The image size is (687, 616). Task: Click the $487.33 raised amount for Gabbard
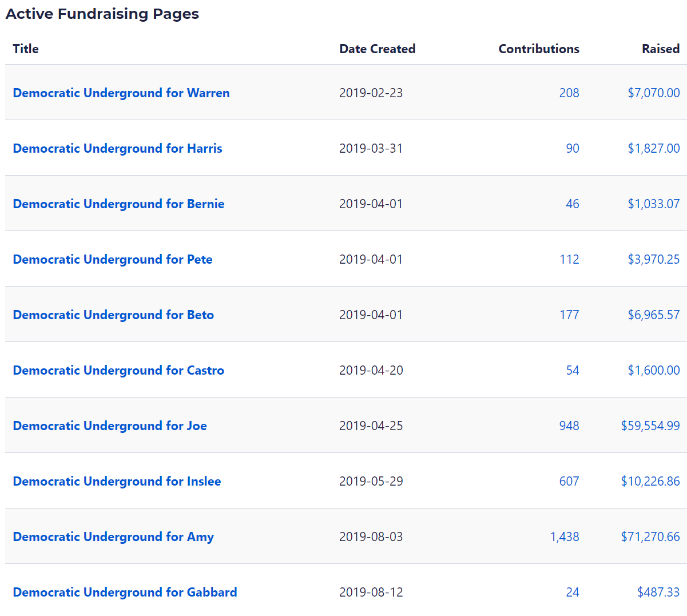658,592
